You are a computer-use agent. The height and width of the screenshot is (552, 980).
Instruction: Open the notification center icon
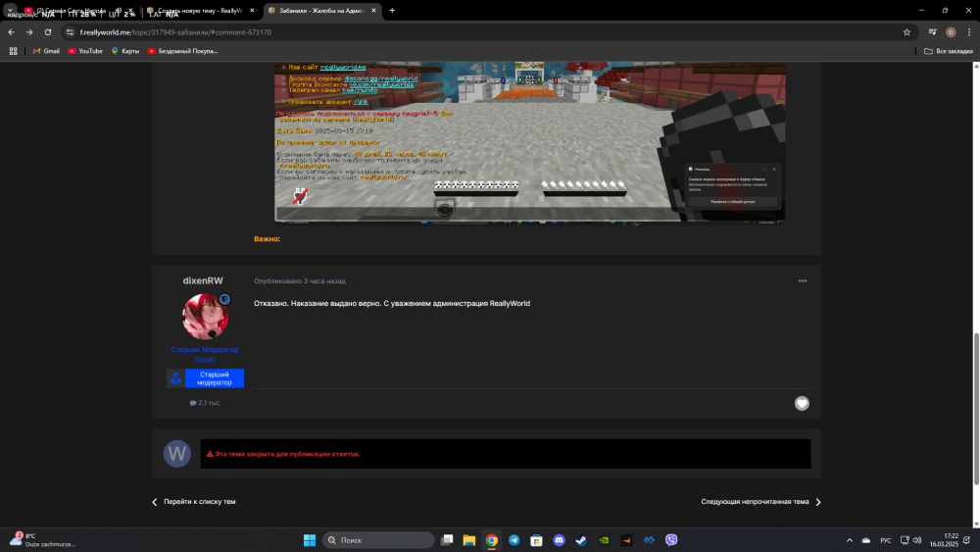click(x=967, y=540)
